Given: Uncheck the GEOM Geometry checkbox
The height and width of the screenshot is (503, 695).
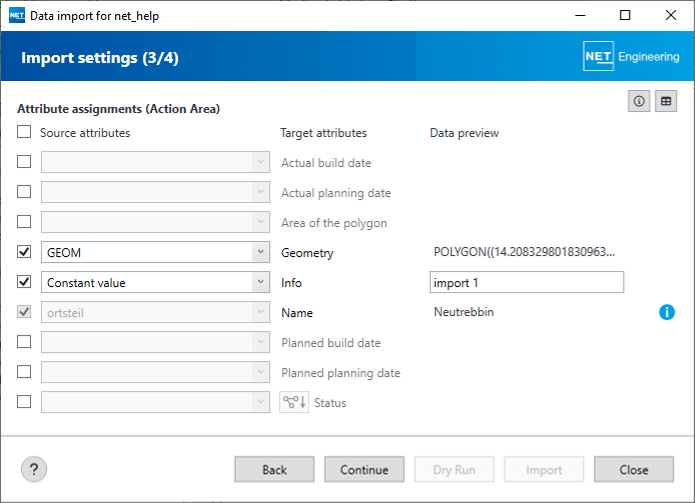Looking at the screenshot, I should click(x=24, y=252).
